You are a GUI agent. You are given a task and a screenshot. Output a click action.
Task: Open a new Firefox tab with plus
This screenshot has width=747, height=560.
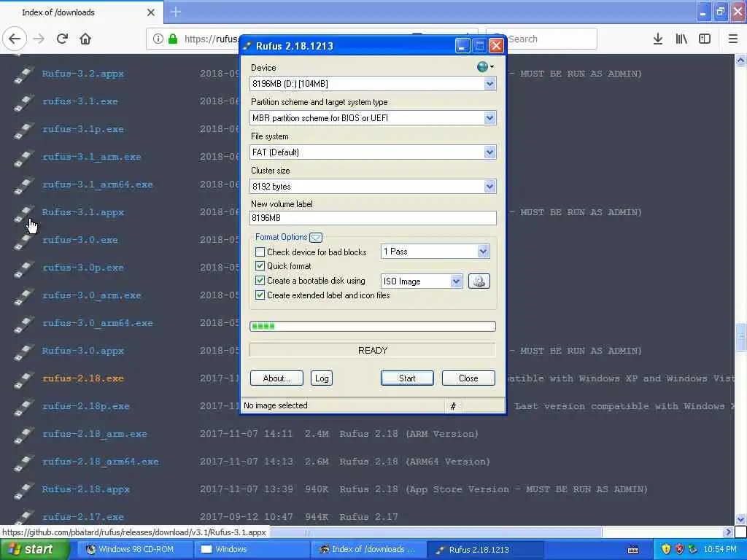coord(176,12)
